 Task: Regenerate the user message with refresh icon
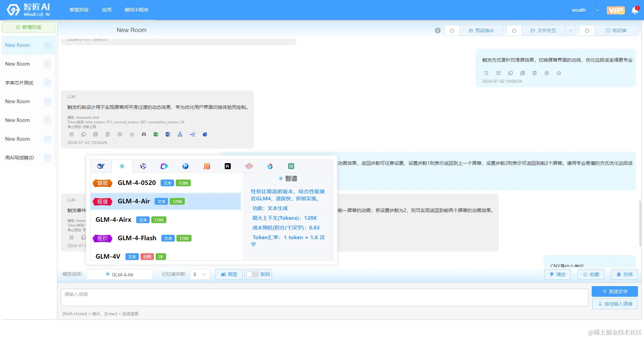pos(486,73)
